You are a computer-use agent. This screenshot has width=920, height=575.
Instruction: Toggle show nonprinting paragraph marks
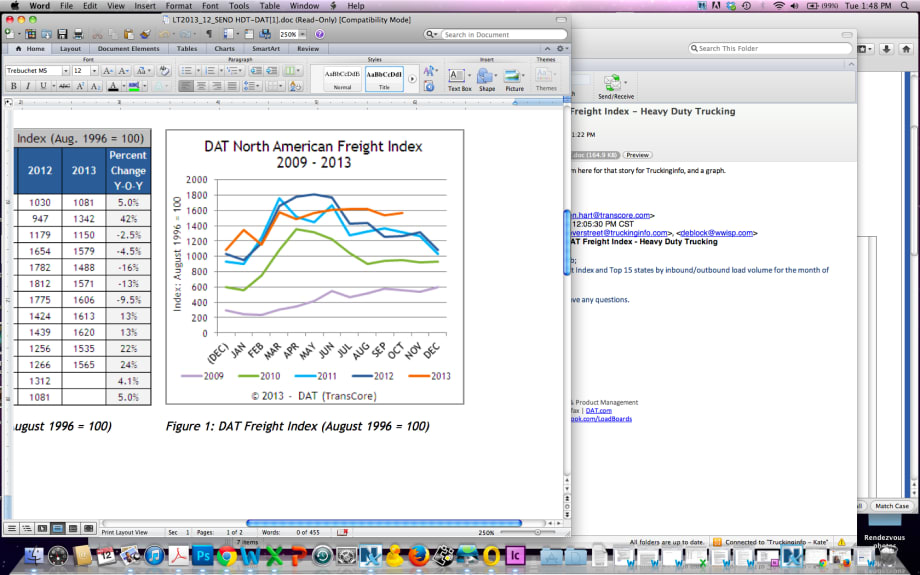(209, 35)
